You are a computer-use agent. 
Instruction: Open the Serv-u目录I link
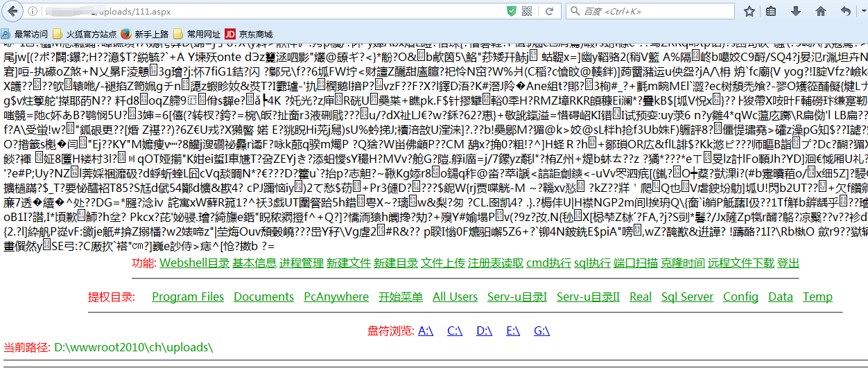pyautogui.click(x=517, y=297)
